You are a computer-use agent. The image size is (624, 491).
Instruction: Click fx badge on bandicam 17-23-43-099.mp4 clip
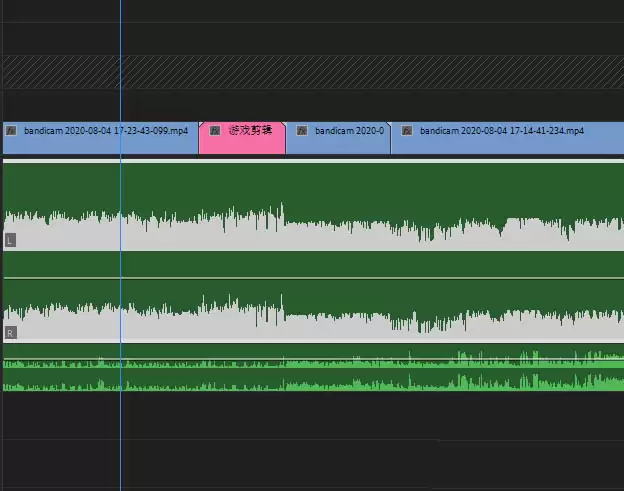click(11, 131)
